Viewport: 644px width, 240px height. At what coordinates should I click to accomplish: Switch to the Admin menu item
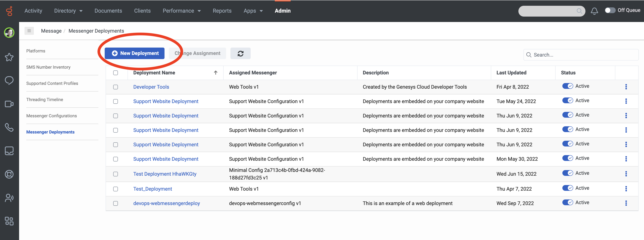pos(283,10)
